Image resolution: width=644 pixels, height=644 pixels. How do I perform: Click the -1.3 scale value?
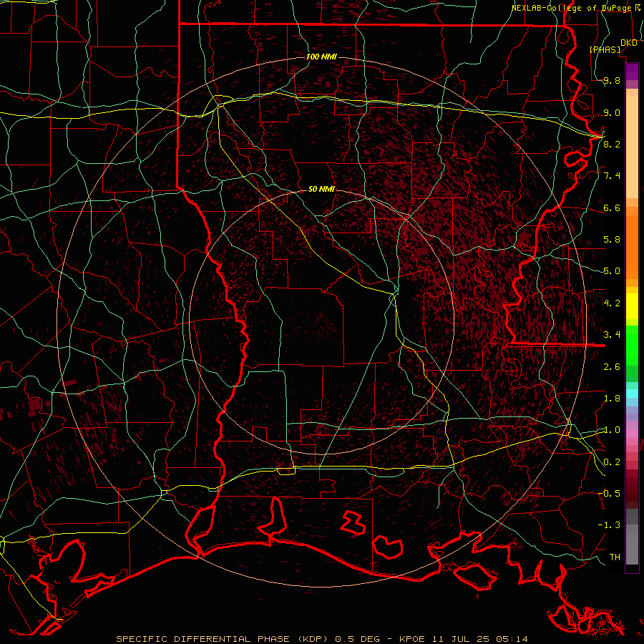click(609, 525)
